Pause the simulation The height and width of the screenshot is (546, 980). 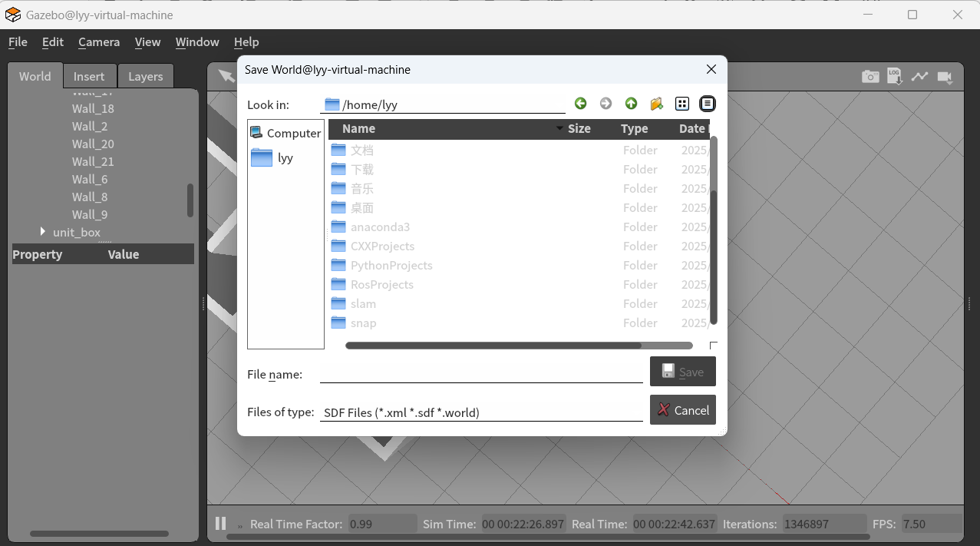(220, 524)
